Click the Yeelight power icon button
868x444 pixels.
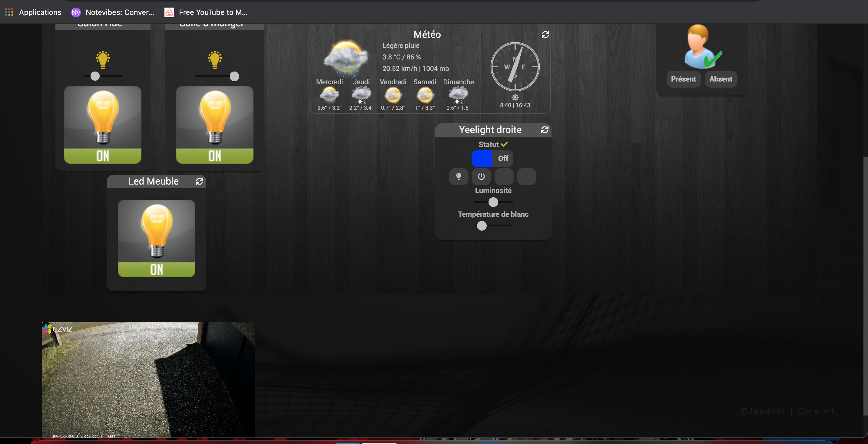click(x=481, y=176)
